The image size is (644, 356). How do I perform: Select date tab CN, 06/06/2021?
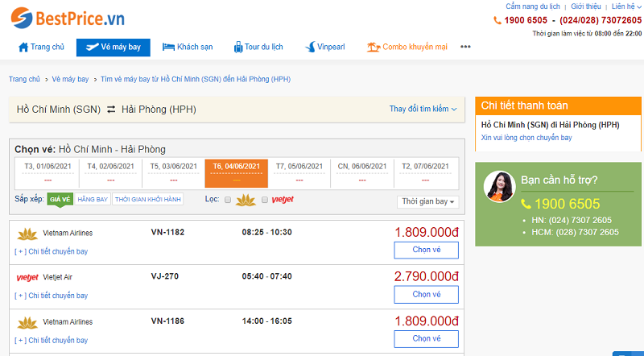(361, 172)
